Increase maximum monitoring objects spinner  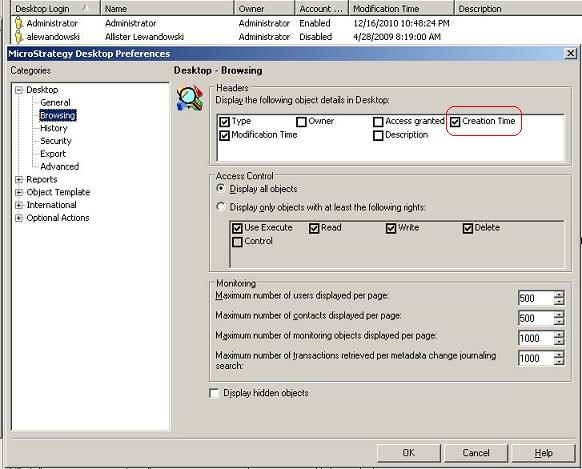559,335
